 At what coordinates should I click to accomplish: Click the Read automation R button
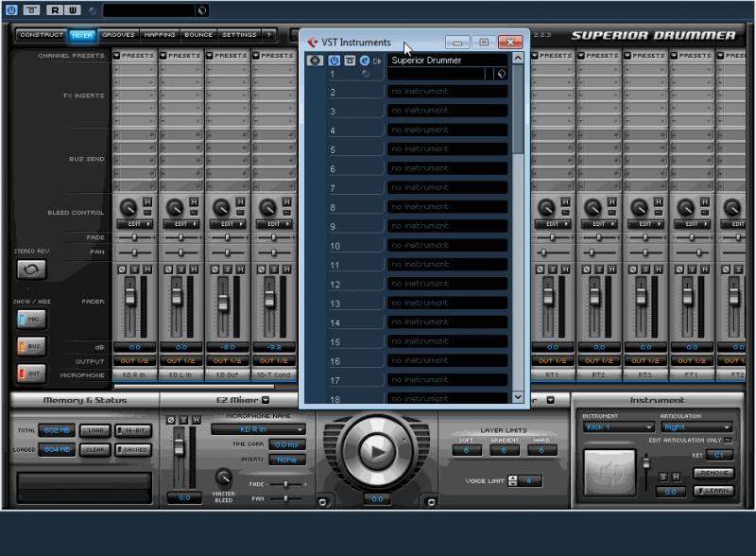tap(55, 9)
